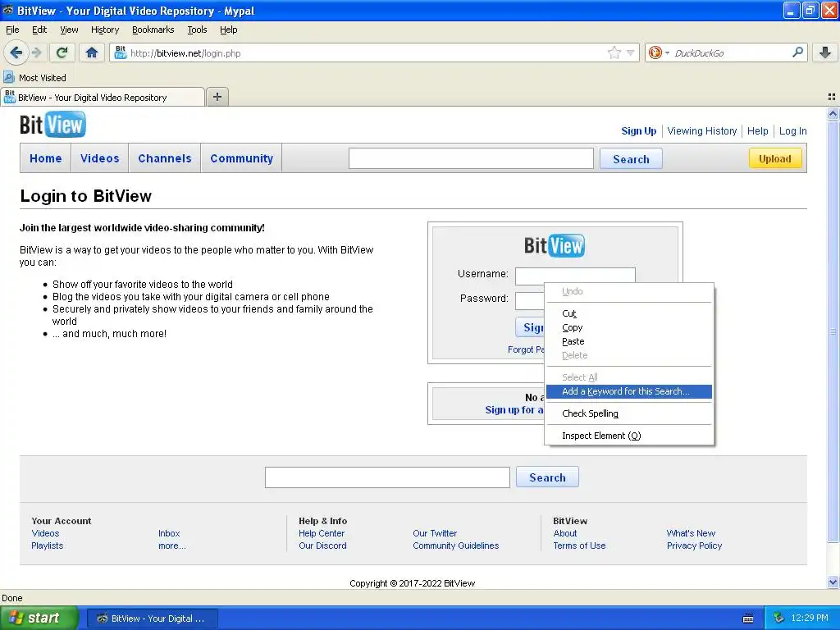Open the browser home page
This screenshot has height=630, width=840.
[92, 52]
